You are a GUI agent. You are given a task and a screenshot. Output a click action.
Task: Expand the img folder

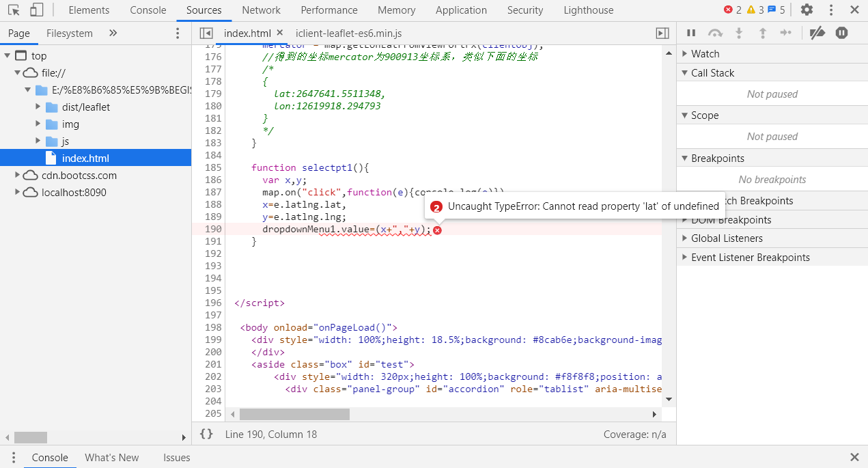click(x=38, y=124)
